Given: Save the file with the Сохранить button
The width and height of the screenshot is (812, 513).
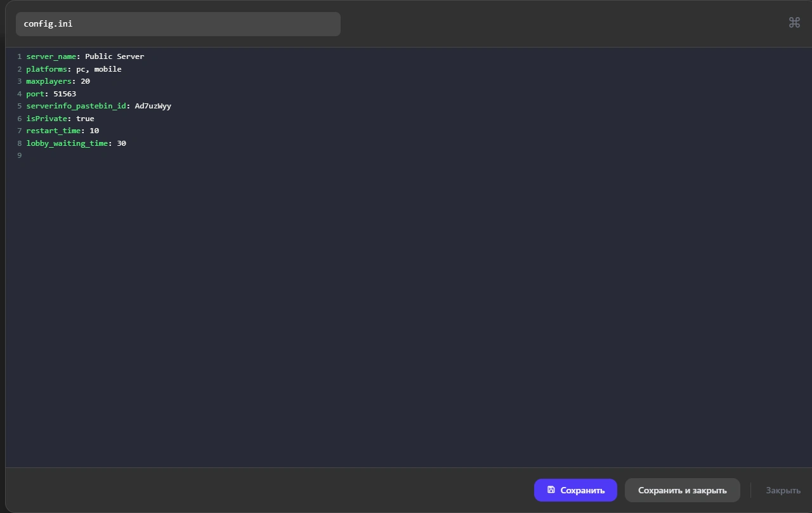Looking at the screenshot, I should tap(575, 490).
